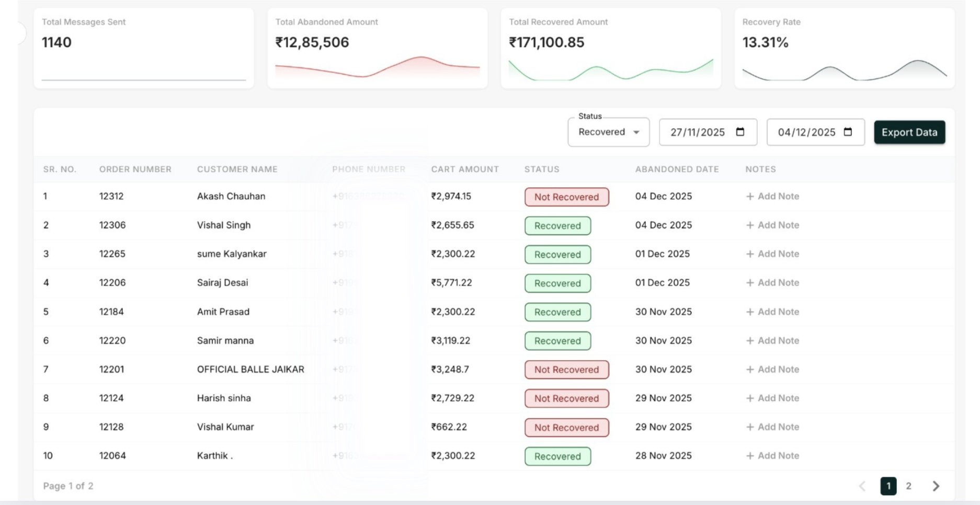Go to next page using right arrow

click(936, 486)
